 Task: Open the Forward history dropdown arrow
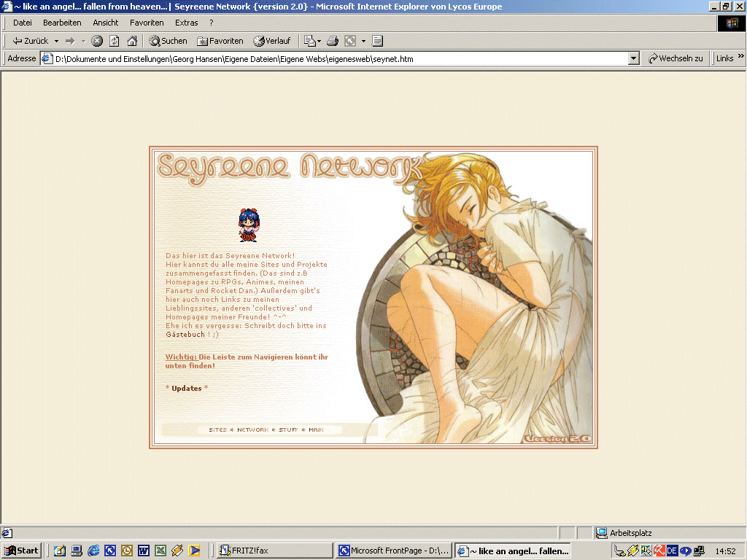(83, 41)
